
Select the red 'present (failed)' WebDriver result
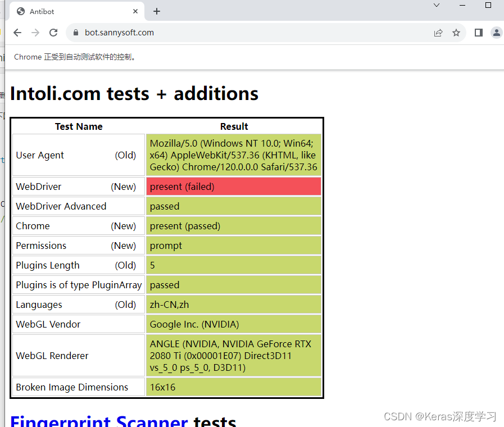click(x=234, y=187)
